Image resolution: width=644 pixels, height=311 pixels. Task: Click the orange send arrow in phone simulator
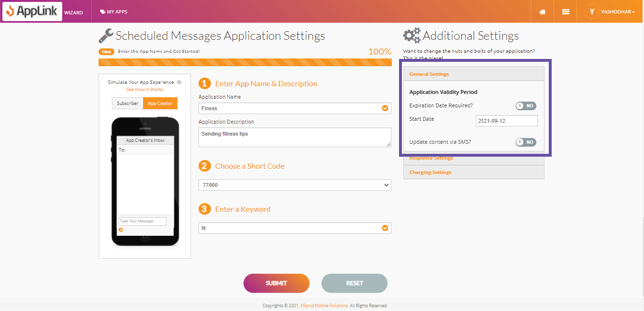(x=121, y=230)
